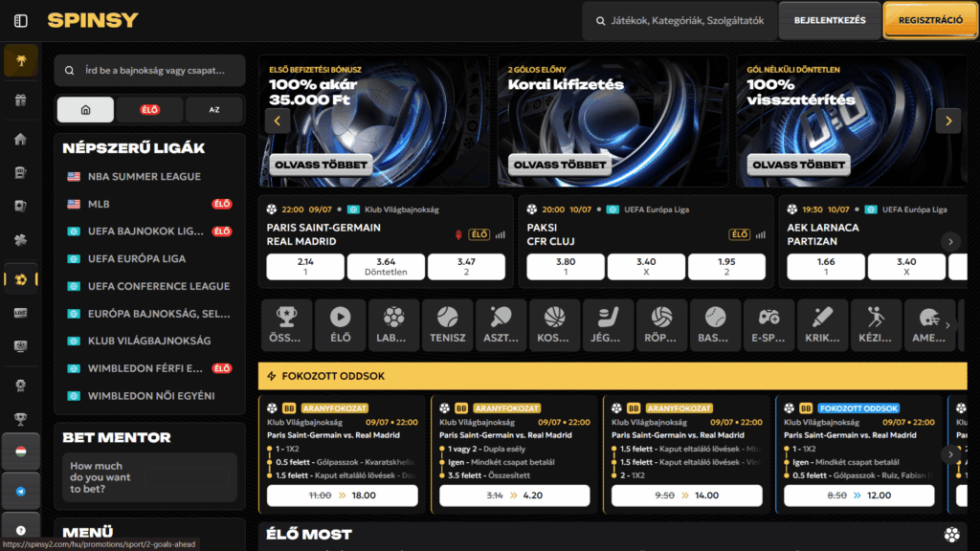
Task: Open UEFA CONFERENCE LEAGUE league
Action: pyautogui.click(x=150, y=286)
